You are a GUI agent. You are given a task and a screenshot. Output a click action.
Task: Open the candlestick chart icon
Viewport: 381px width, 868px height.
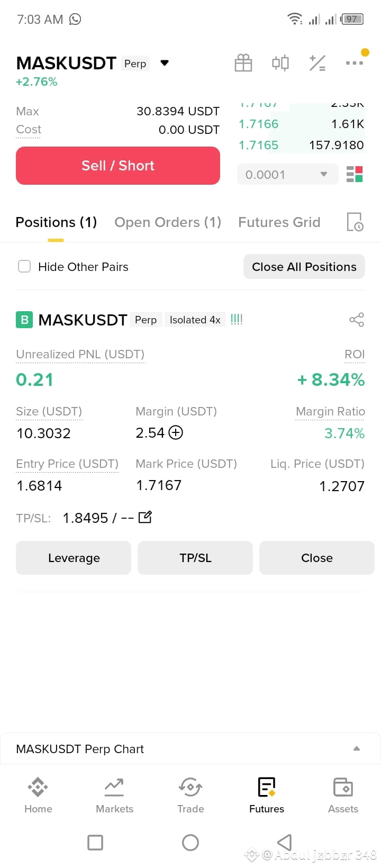[x=280, y=63]
